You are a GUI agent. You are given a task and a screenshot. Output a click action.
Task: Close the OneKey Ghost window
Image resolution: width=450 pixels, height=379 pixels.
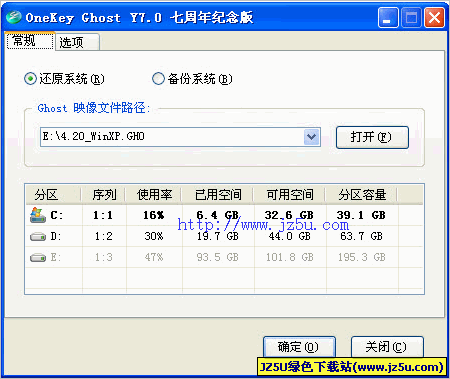pos(434,18)
